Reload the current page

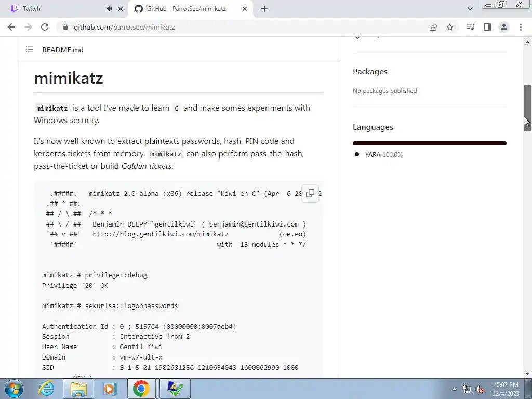(x=45, y=27)
